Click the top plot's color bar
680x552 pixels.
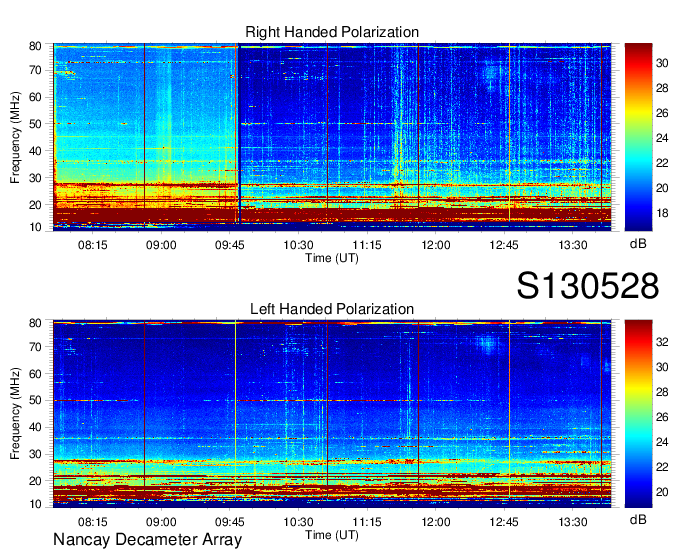(638, 137)
